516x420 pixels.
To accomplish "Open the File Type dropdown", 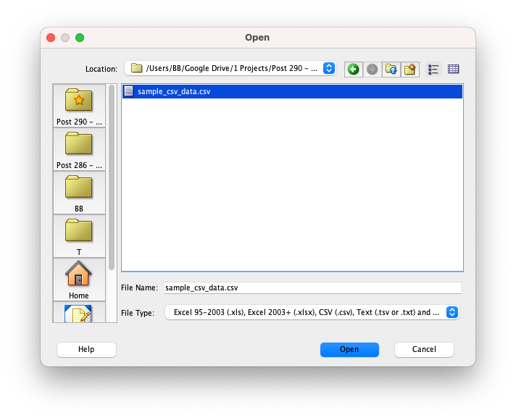I will tap(452, 312).
